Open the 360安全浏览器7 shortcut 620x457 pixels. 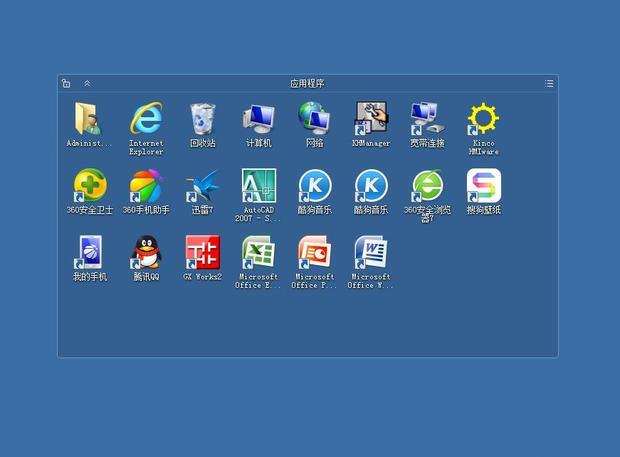coord(427,185)
